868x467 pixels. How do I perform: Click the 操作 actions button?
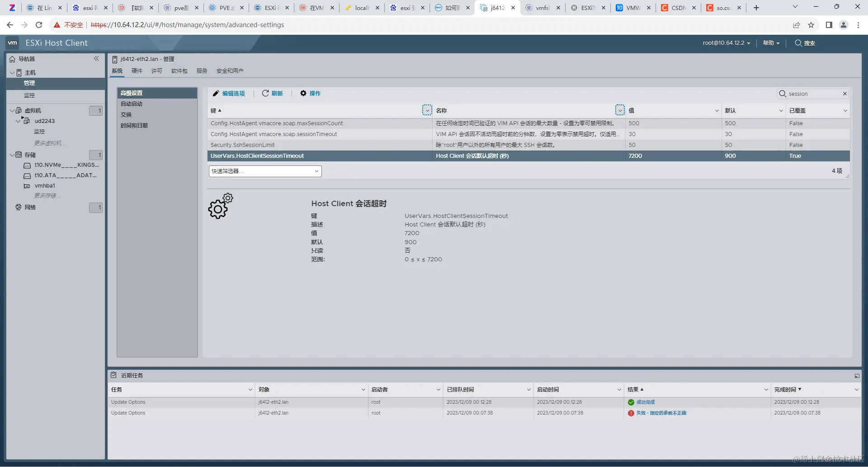point(311,93)
